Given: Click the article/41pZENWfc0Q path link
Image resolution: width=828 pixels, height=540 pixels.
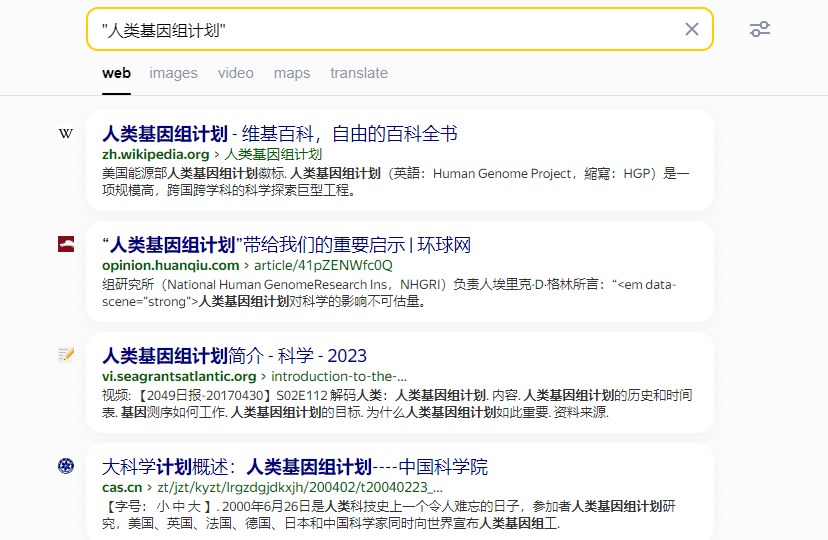Looking at the screenshot, I should pyautogui.click(x=323, y=265).
